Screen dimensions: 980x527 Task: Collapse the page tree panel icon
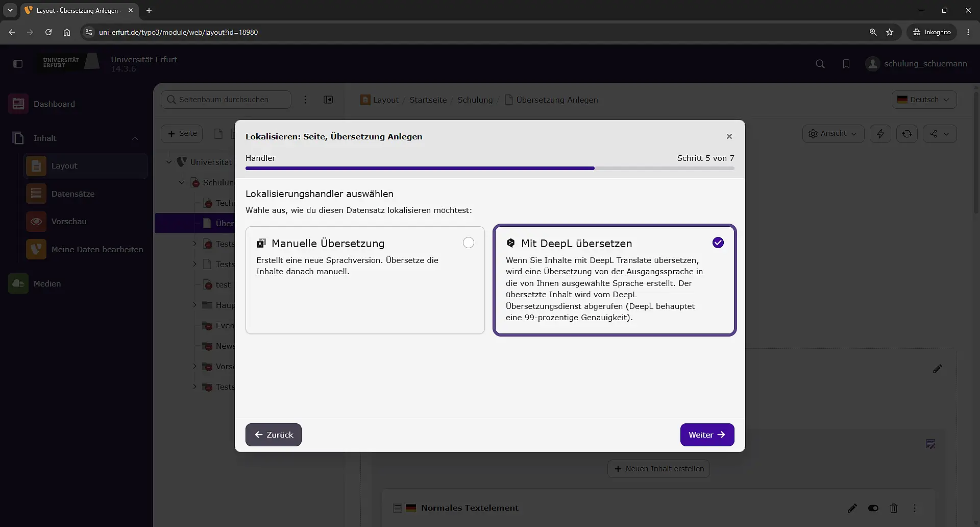point(328,100)
